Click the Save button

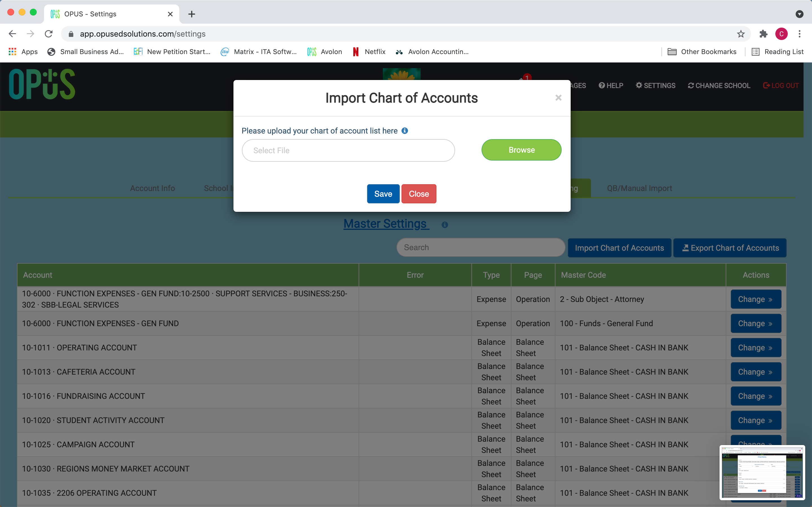point(383,194)
